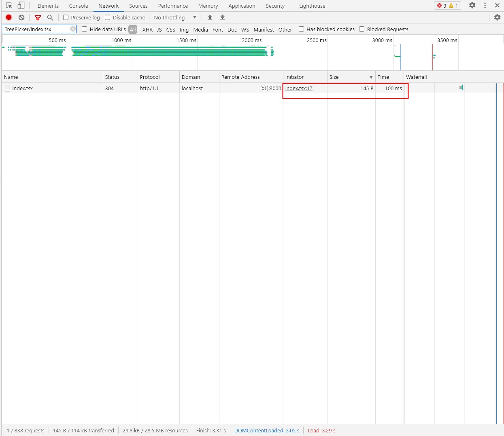
Task: Open the index.tsx:17 initiator link
Action: 299,88
